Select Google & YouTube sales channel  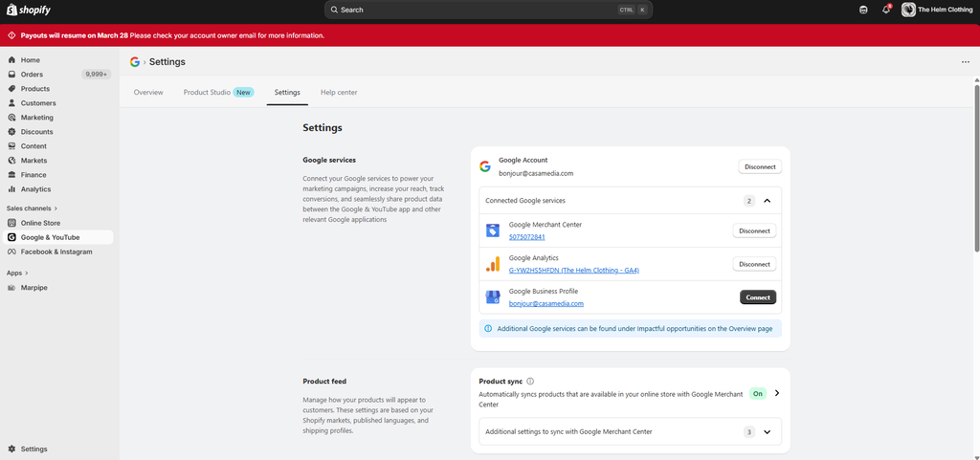57,237
